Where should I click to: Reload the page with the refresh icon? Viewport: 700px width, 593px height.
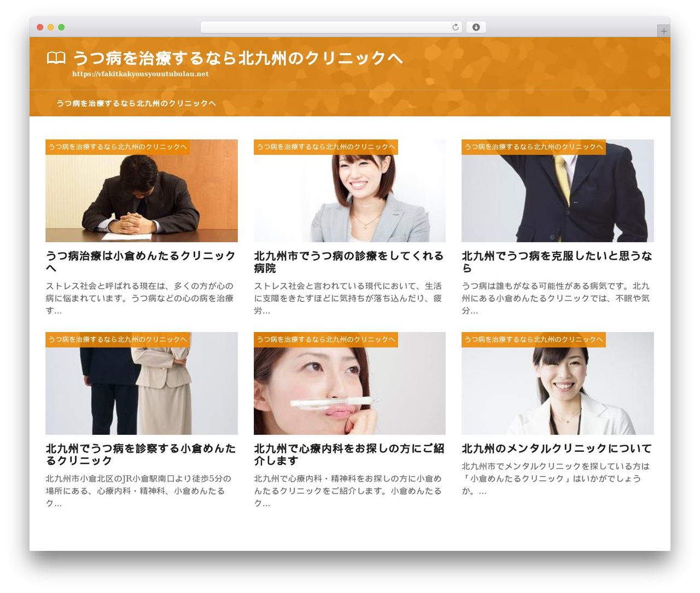[x=455, y=27]
